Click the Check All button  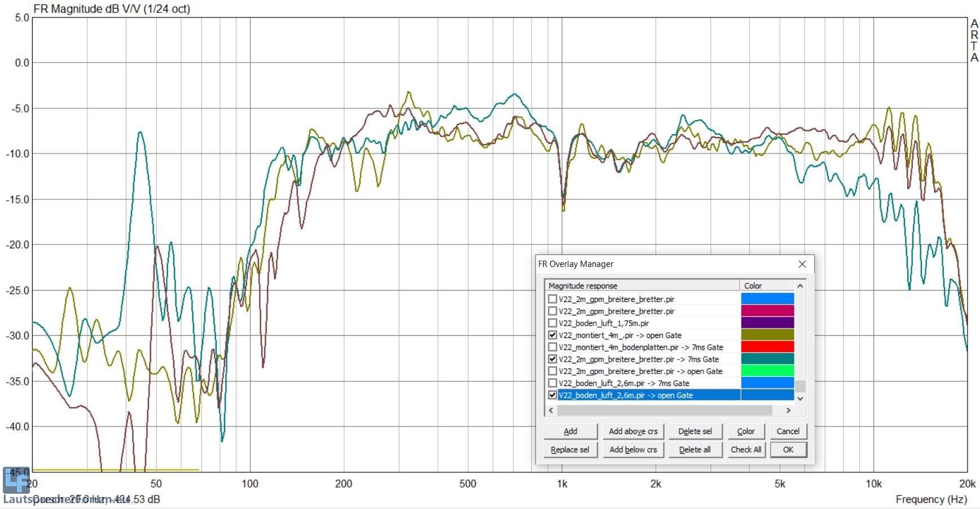coord(746,450)
